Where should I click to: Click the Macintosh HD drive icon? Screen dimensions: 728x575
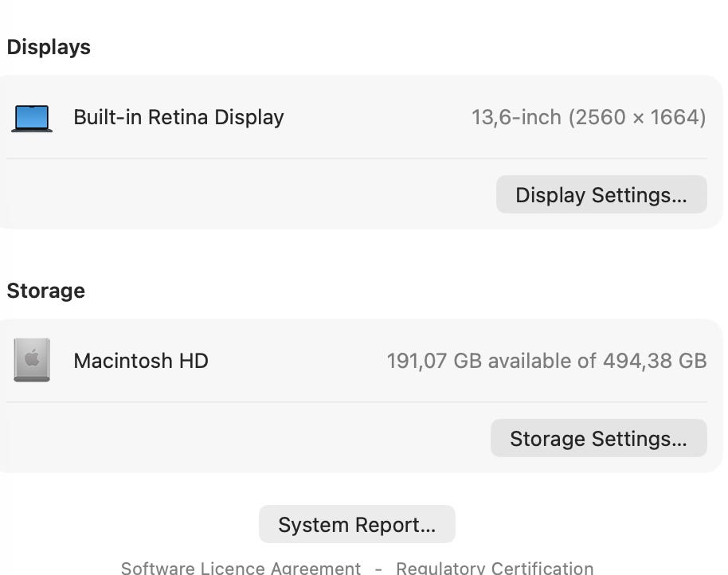click(x=32, y=360)
